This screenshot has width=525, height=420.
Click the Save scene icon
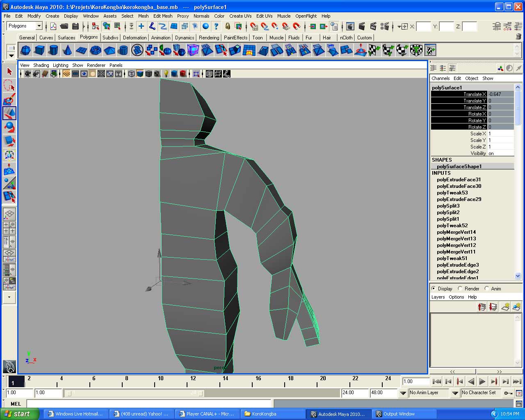click(75, 26)
